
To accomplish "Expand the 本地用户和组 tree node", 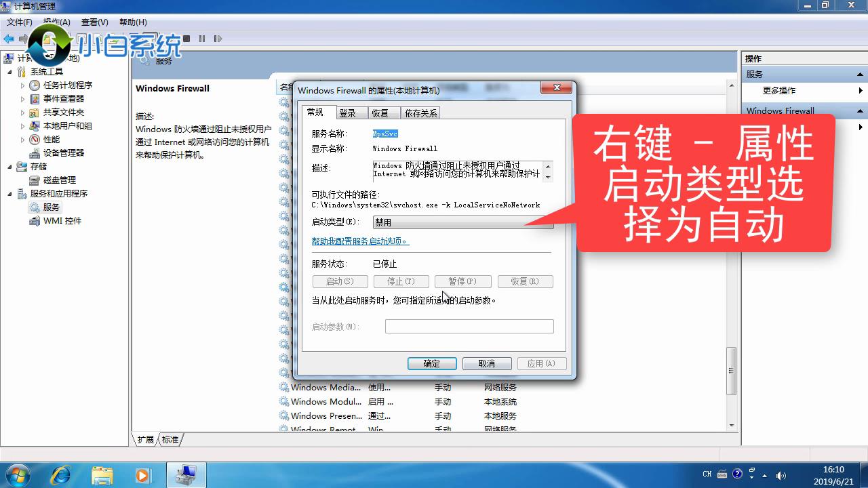I will click(x=22, y=126).
